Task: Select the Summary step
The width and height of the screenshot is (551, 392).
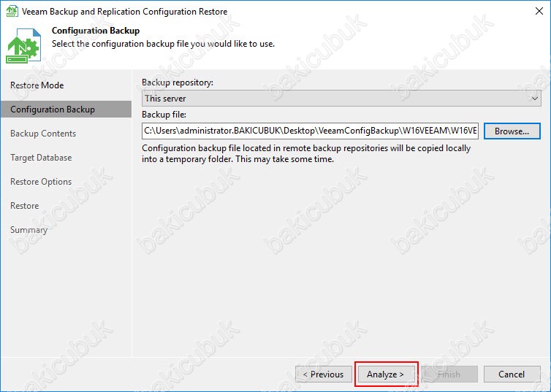Action: pyautogui.click(x=28, y=230)
